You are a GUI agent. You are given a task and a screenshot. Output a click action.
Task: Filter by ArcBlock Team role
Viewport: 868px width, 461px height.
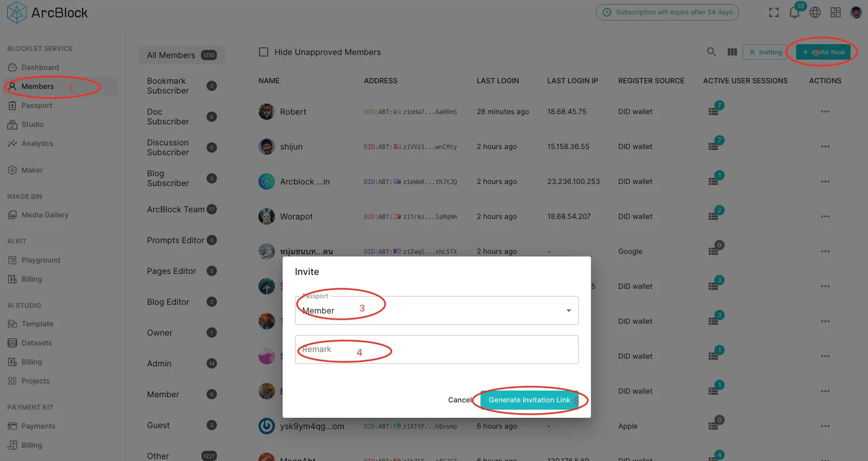coord(182,209)
